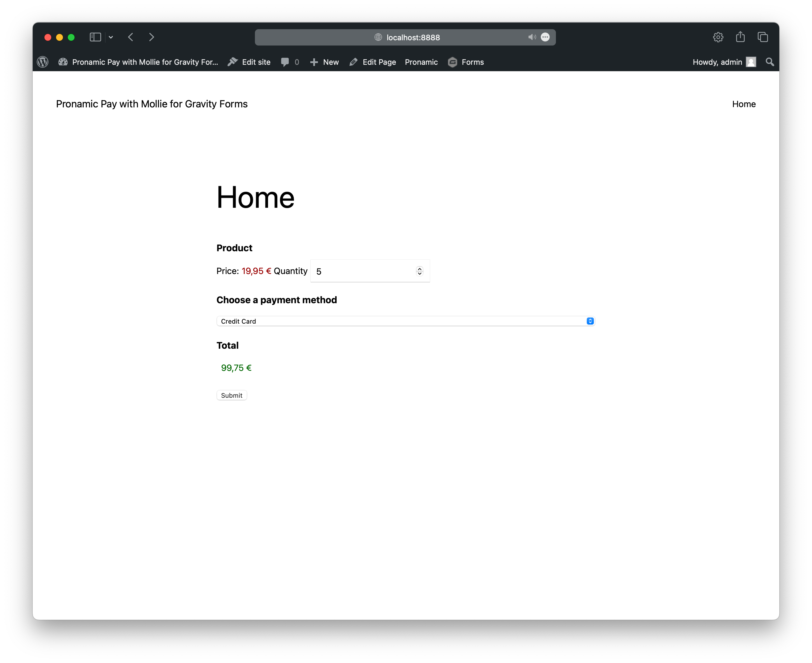
Task: Expand the quantity stepper upward
Action: coord(420,268)
